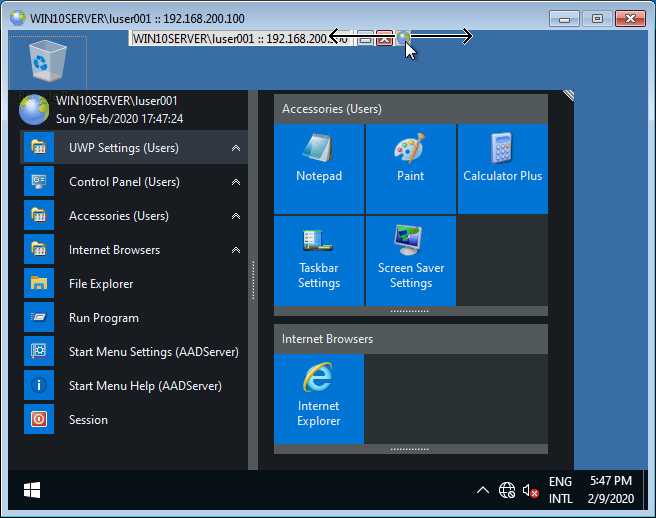Open the Notepad tile
The image size is (656, 518).
point(318,168)
